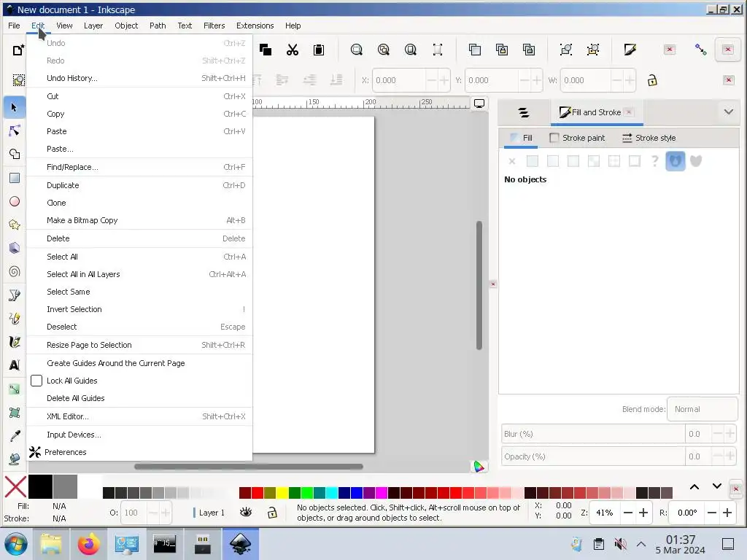Image resolution: width=747 pixels, height=560 pixels.
Task: Choose Undo History from Edit menu
Action: pyautogui.click(x=139, y=78)
